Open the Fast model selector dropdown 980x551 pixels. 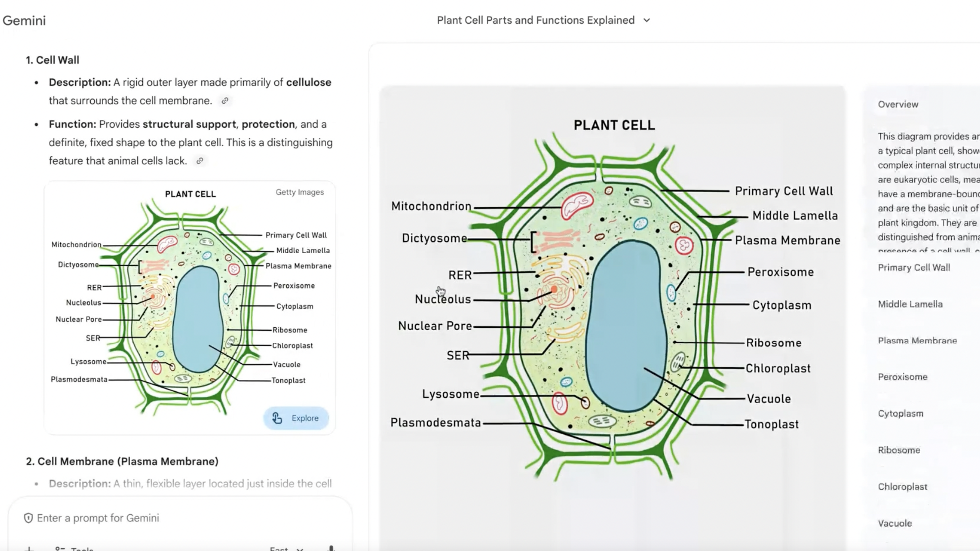tap(287, 549)
